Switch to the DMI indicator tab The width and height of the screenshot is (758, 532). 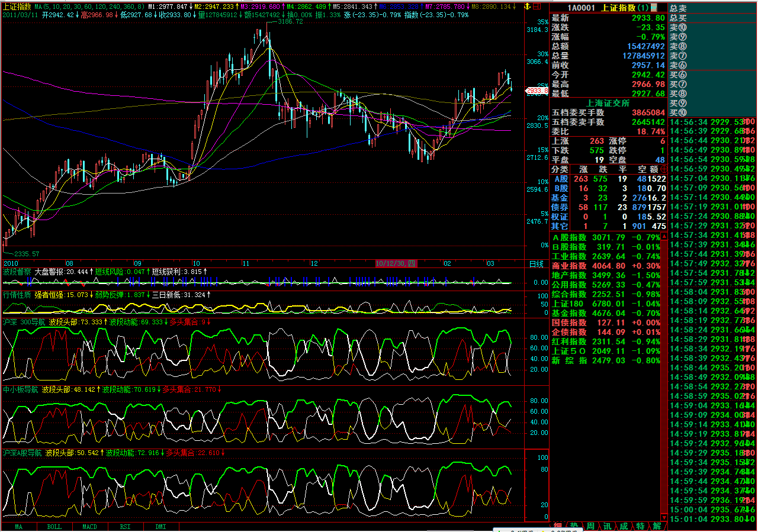pyautogui.click(x=161, y=527)
